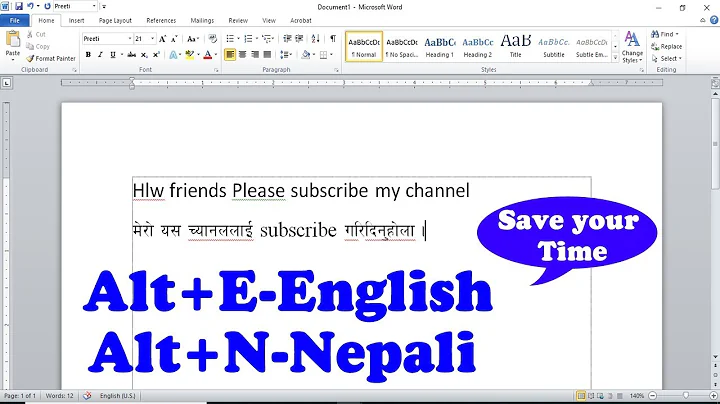
Task: Minimize the ribbon with the caret icon
Action: point(703,20)
